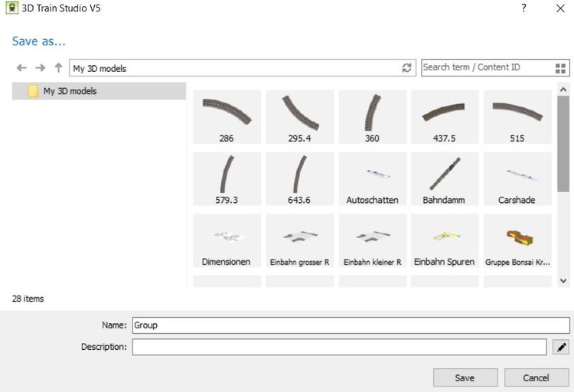Click the Save button
This screenshot has height=392, width=574.
465,377
